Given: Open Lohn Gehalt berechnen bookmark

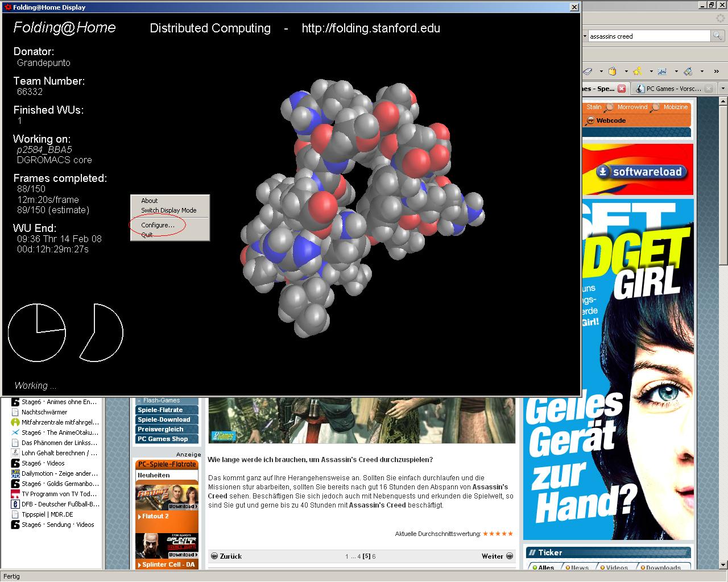Looking at the screenshot, I should click(x=55, y=453).
